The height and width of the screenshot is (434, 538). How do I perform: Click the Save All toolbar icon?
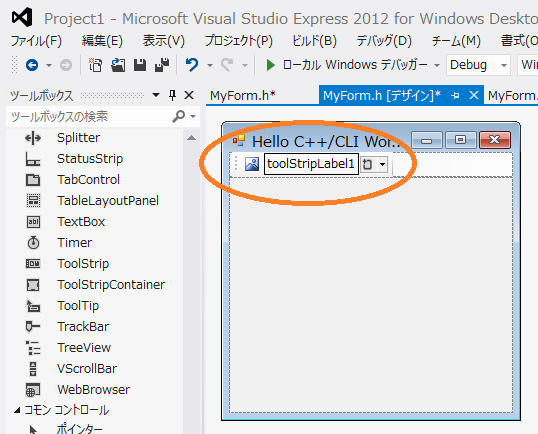pyautogui.click(x=162, y=64)
